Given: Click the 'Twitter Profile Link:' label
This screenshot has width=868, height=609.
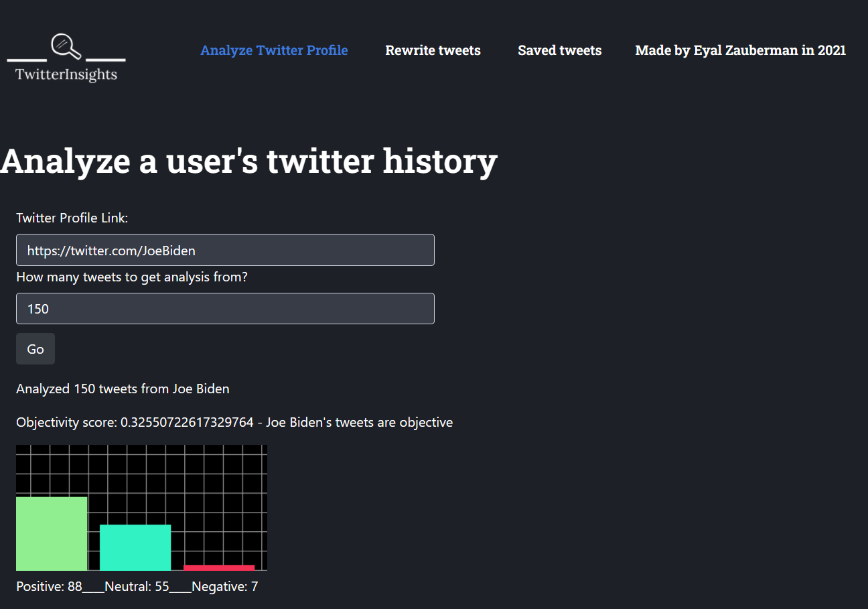Looking at the screenshot, I should 72,218.
